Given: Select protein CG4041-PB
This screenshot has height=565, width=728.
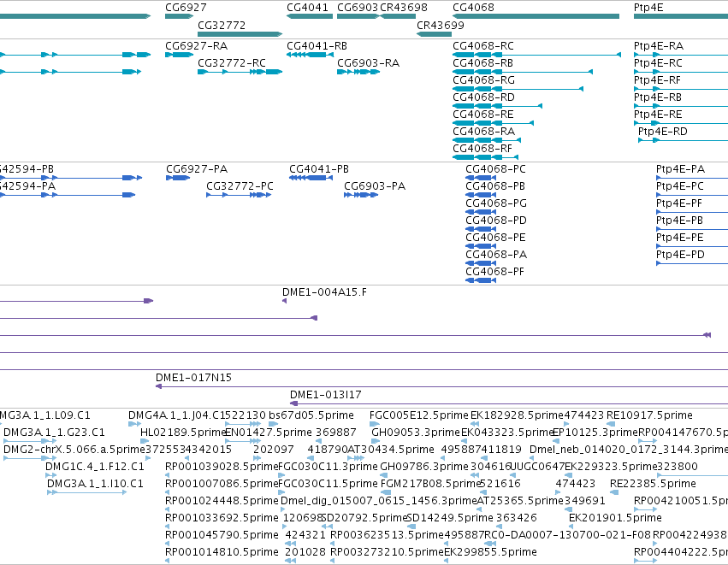Looking at the screenshot, I should (311, 178).
